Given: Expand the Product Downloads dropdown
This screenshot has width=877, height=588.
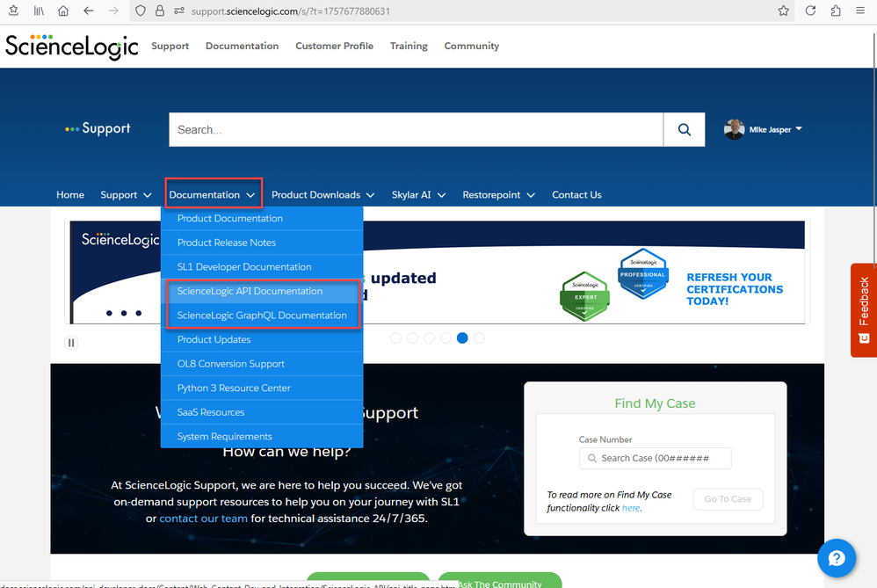Looking at the screenshot, I should pos(323,195).
